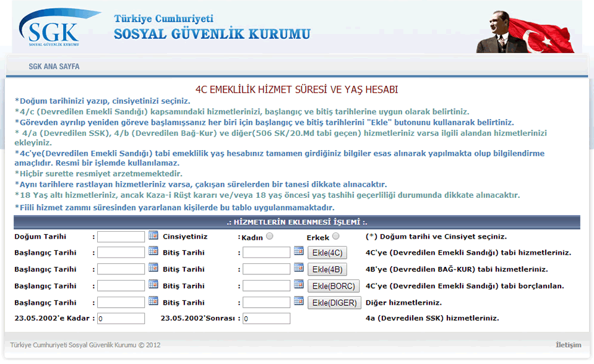Open calendar for Bitiş Tarihi in Ekle(4C) row

click(x=299, y=251)
